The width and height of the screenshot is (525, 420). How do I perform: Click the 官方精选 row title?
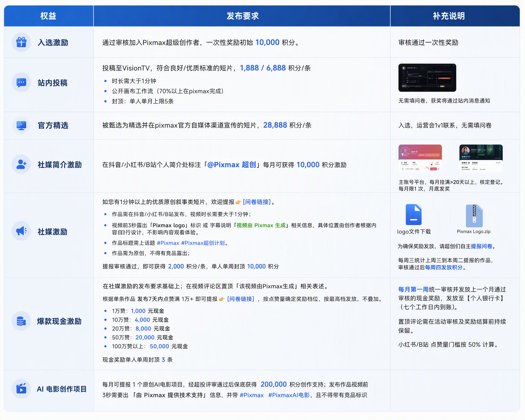tap(53, 125)
